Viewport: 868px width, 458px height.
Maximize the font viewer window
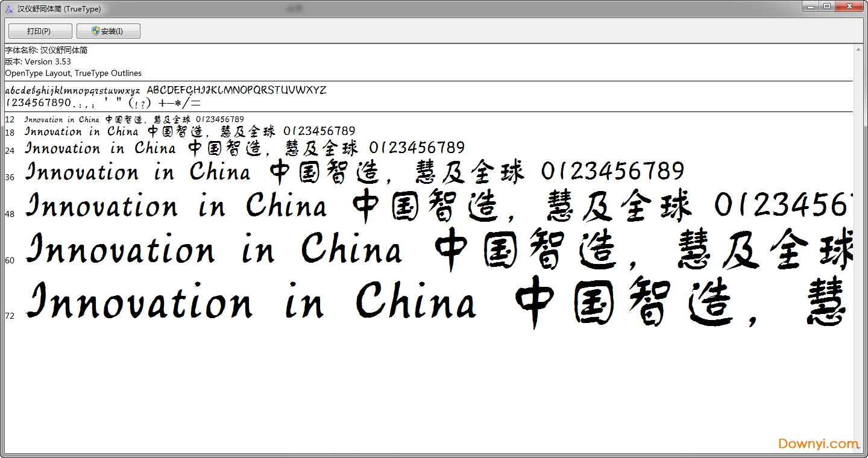(x=827, y=7)
